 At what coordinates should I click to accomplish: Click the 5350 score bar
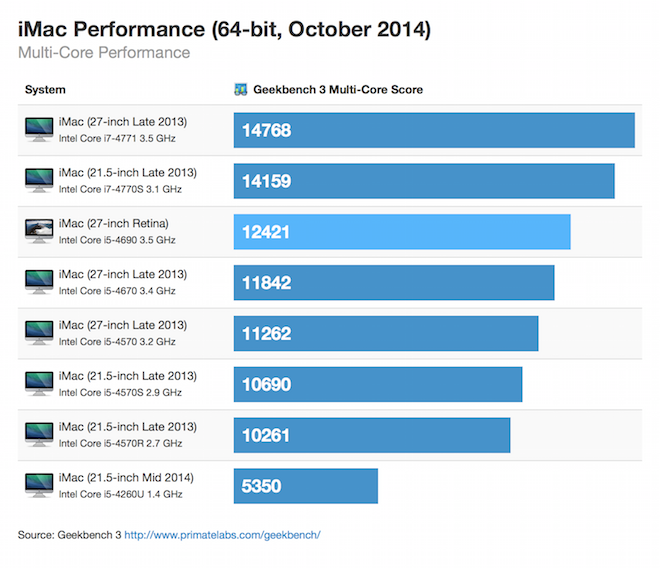coord(306,487)
